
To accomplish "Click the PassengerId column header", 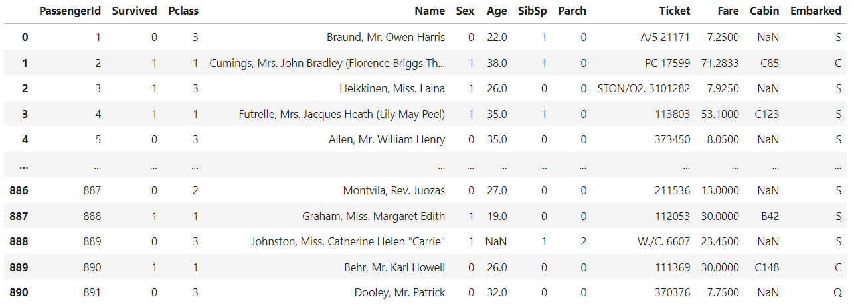I will 70,11.
